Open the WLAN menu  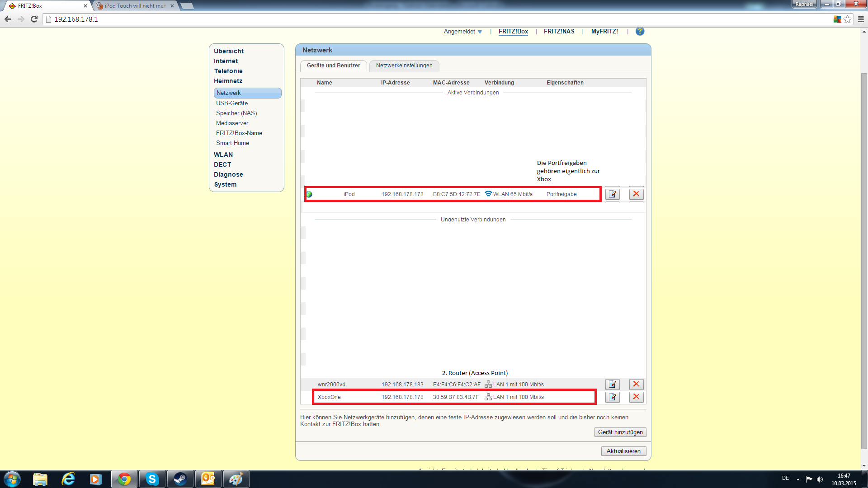point(223,155)
